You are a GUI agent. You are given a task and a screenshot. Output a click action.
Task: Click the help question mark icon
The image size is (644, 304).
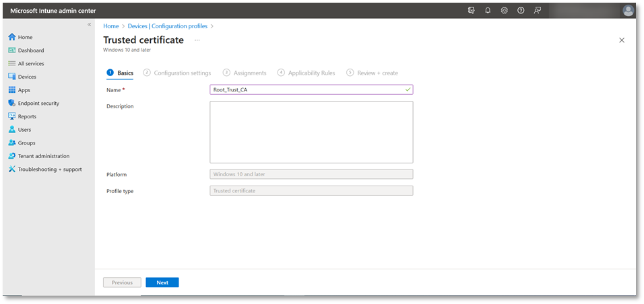[521, 11]
